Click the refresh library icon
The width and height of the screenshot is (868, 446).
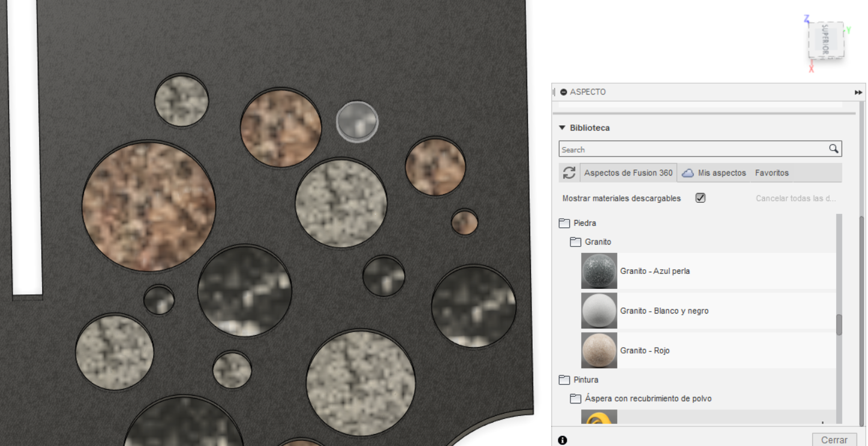coord(569,173)
